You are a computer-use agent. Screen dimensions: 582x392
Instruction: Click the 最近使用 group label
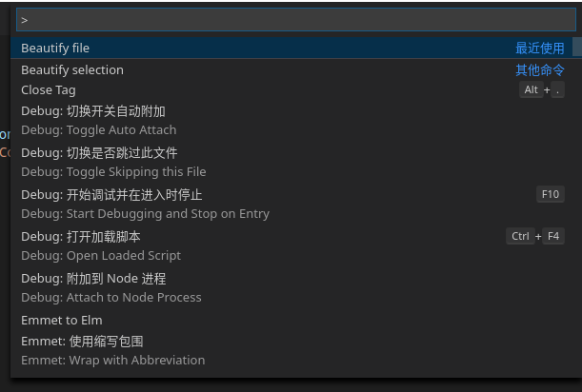pos(540,48)
